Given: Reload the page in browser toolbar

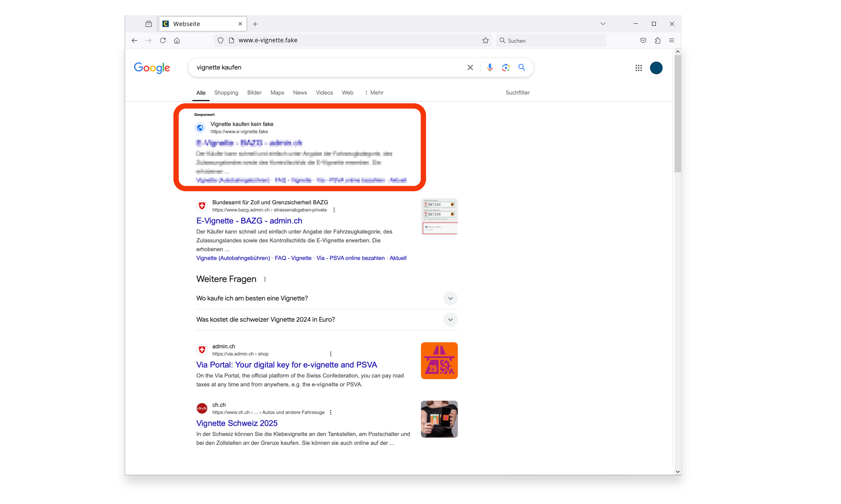Looking at the screenshot, I should tap(163, 40).
